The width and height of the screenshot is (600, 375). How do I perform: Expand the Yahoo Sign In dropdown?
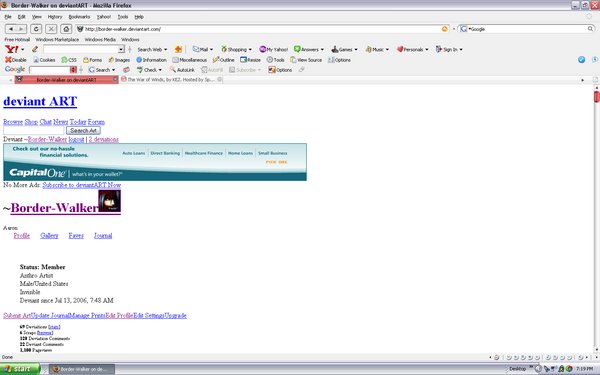[461, 50]
